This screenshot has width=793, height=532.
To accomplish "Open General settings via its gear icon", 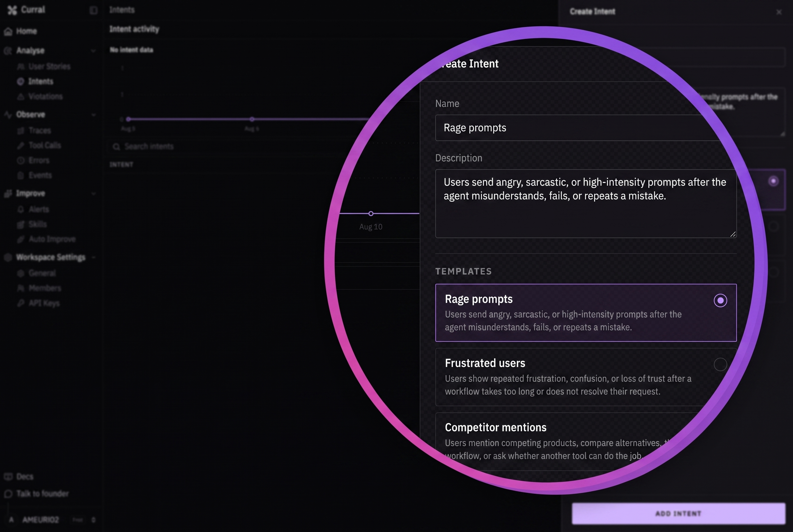I will click(x=21, y=273).
